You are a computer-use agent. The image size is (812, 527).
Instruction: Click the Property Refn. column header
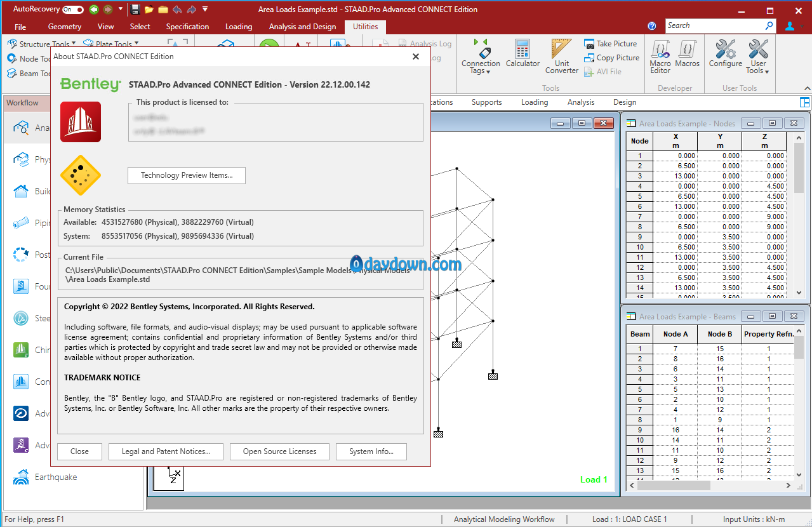[x=768, y=334]
